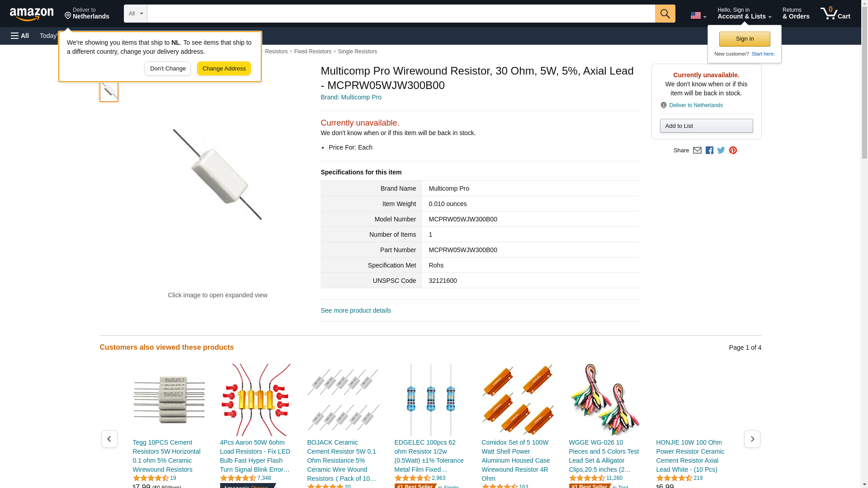Share on Twitter icon
868x488 pixels.
(721, 150)
